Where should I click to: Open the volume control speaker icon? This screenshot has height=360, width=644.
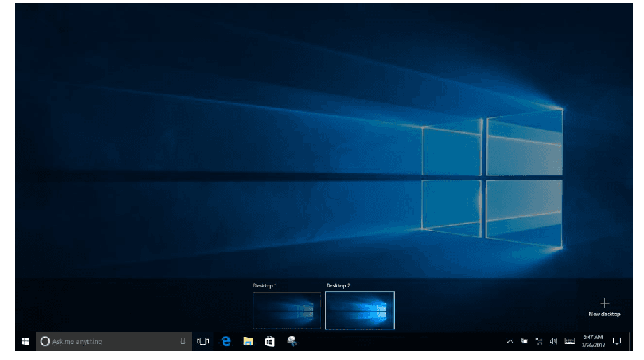coord(554,341)
